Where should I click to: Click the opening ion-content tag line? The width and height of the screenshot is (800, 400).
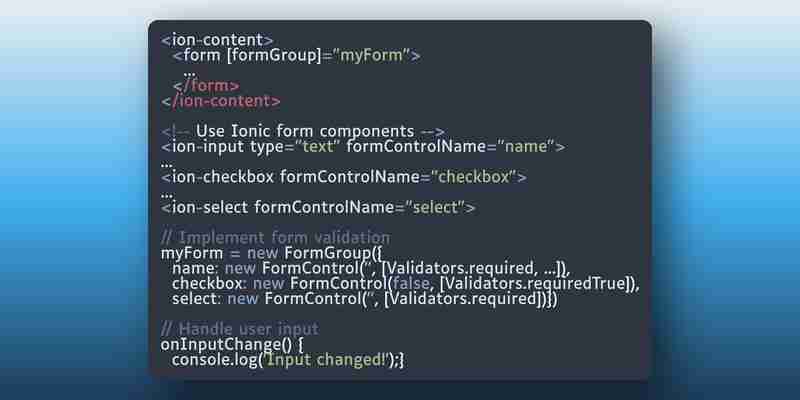pyautogui.click(x=217, y=40)
